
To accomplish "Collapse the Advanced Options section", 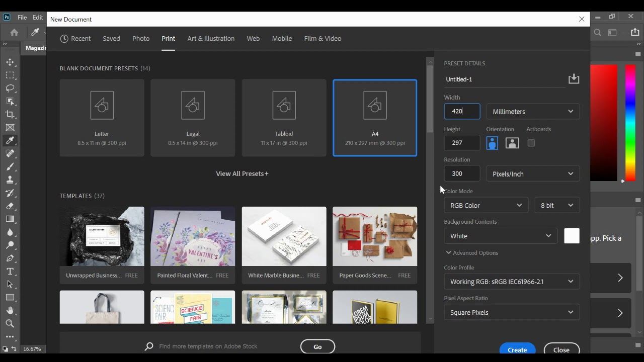I will (471, 253).
